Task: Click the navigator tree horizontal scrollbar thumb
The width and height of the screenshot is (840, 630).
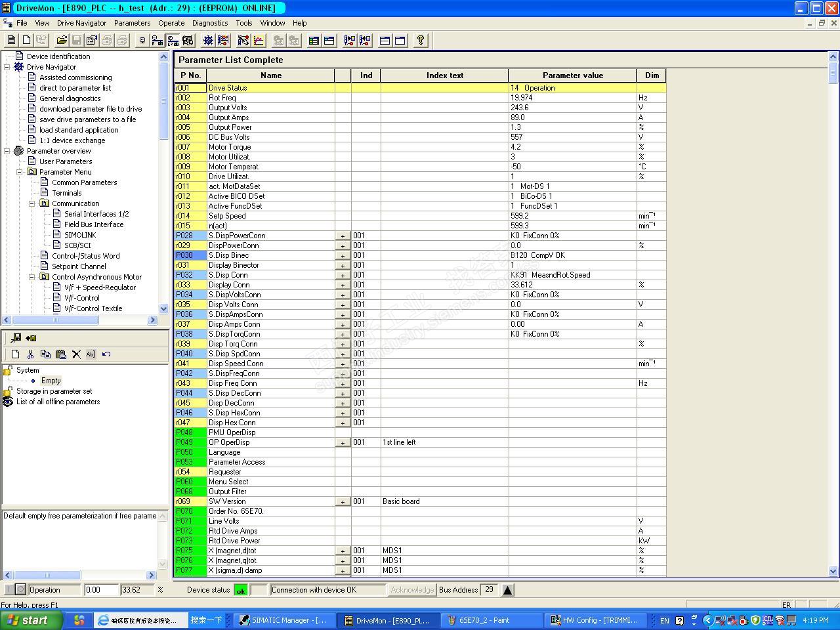Action: click(56, 320)
